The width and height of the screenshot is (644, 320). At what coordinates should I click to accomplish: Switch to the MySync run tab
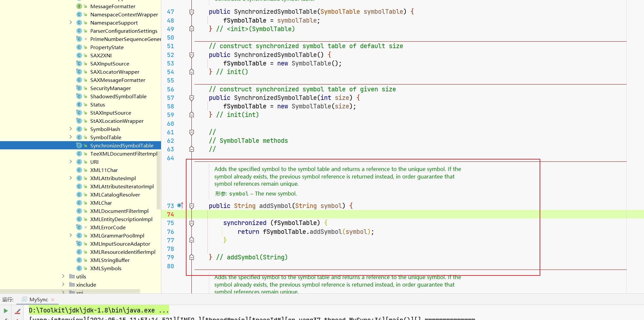tap(39, 300)
